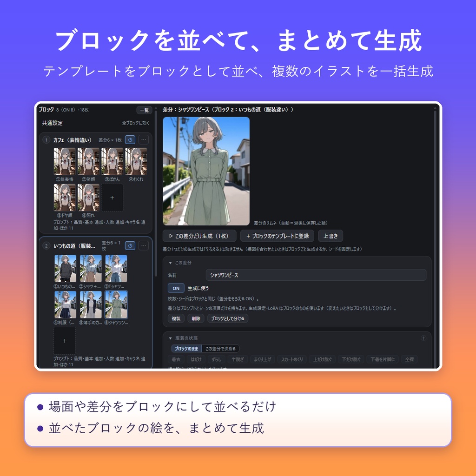This screenshot has height=476, width=476.
Task: Select the ②シャツ+ skirt thumbnail
Action: (x=91, y=269)
